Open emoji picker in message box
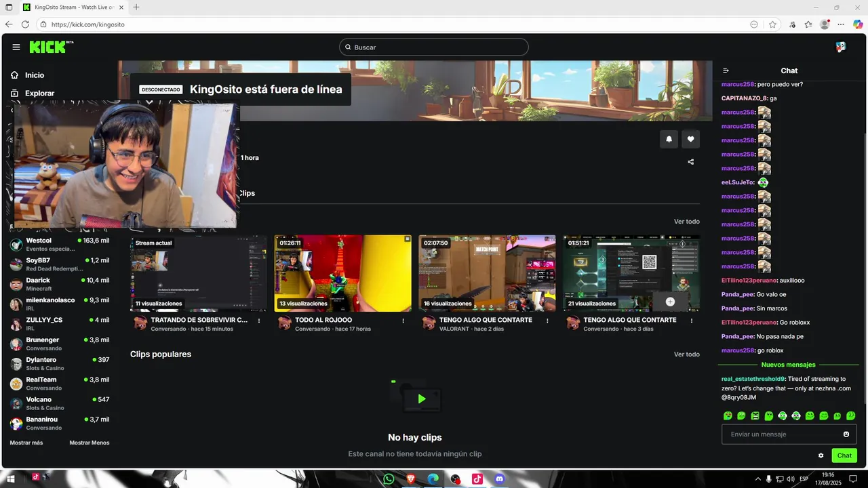This screenshot has height=488, width=868. pos(846,434)
